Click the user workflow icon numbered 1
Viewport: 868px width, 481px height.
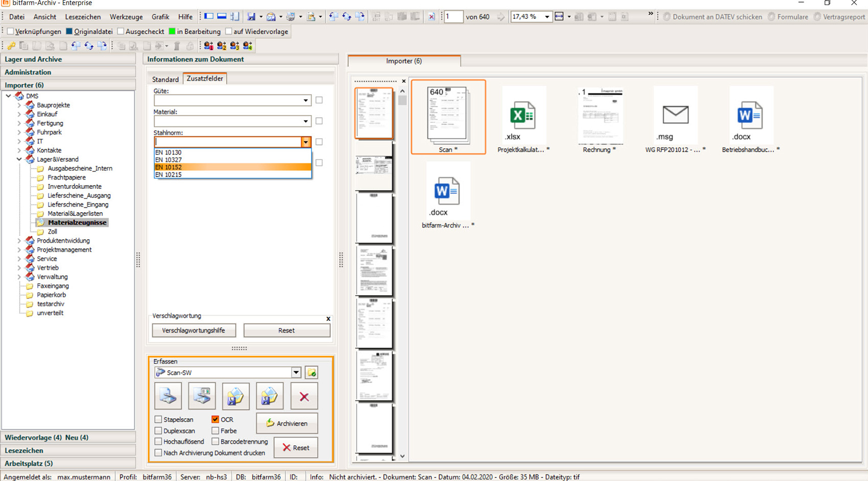tap(208, 46)
